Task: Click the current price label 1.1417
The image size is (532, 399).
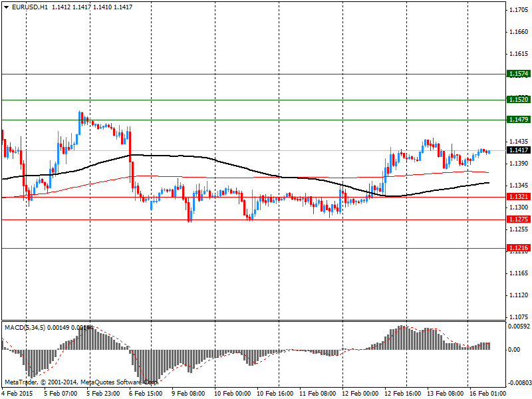Action: [519, 150]
